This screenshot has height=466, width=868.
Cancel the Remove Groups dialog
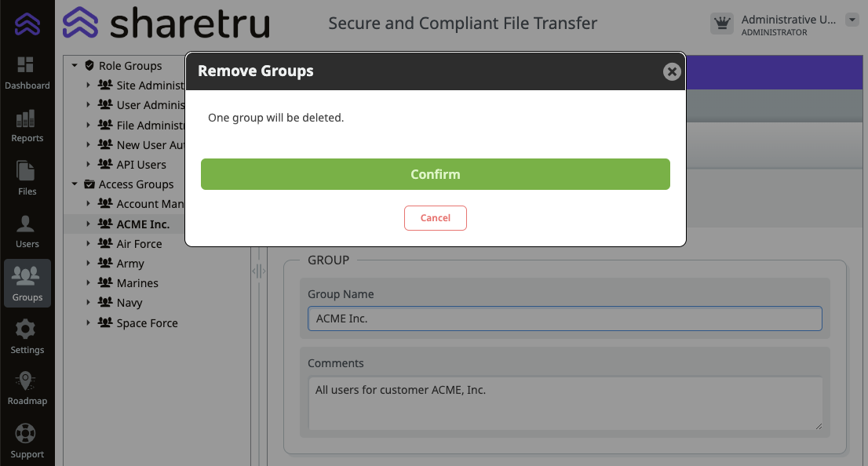point(435,218)
